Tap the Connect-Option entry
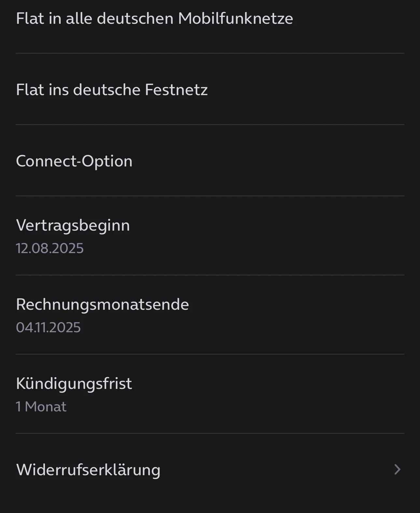Viewport: 420px width, 513px height. click(74, 161)
